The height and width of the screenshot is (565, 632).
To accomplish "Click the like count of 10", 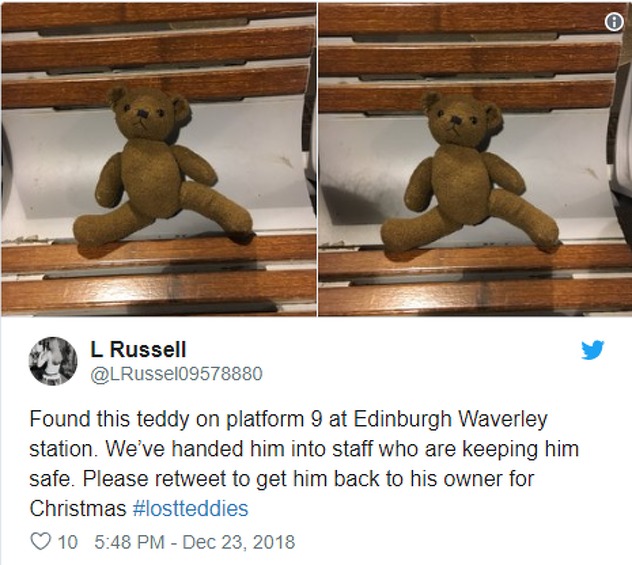I will [x=67, y=542].
